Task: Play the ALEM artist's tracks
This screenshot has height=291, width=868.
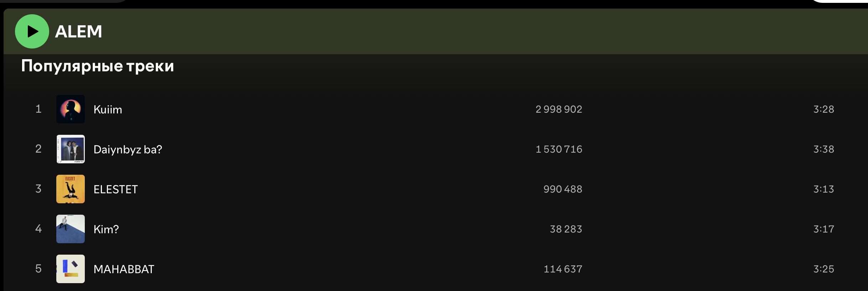Action: (32, 31)
